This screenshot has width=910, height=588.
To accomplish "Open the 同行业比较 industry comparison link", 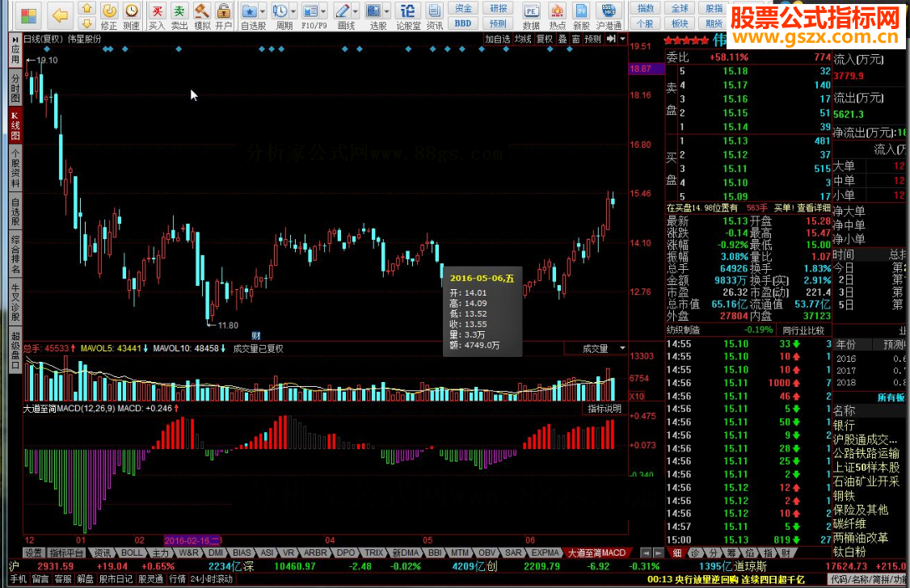I will pyautogui.click(x=804, y=330).
